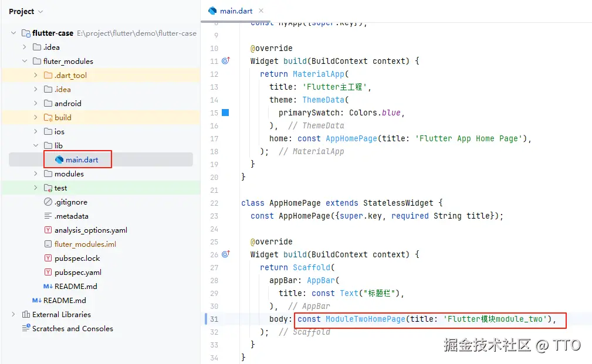Select analysis_options.yaml in the project tree
This screenshot has width=592, height=364.
click(x=90, y=230)
